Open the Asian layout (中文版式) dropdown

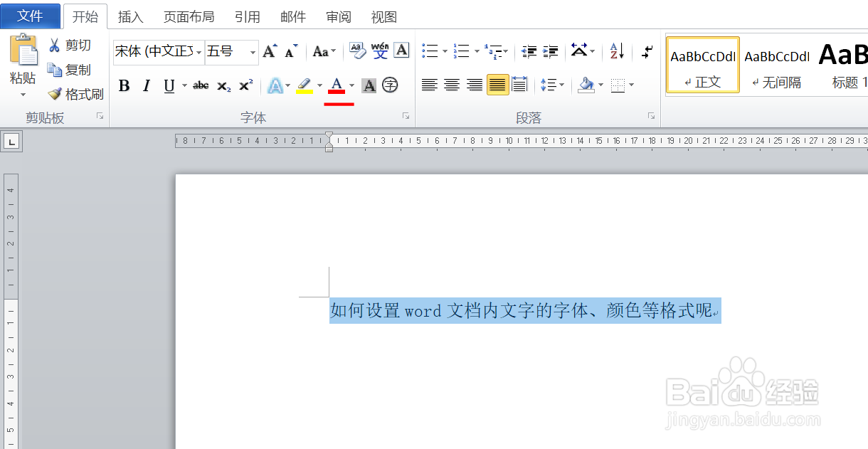coord(583,51)
